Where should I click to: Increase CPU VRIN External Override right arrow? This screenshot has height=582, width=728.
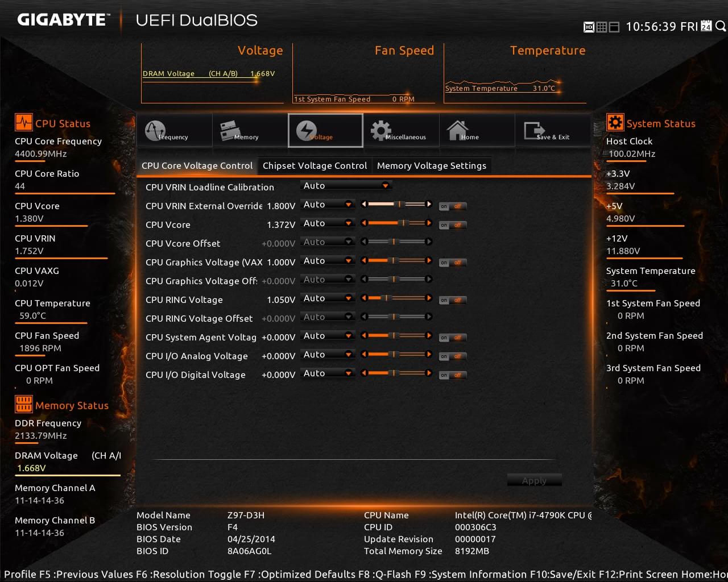click(429, 204)
